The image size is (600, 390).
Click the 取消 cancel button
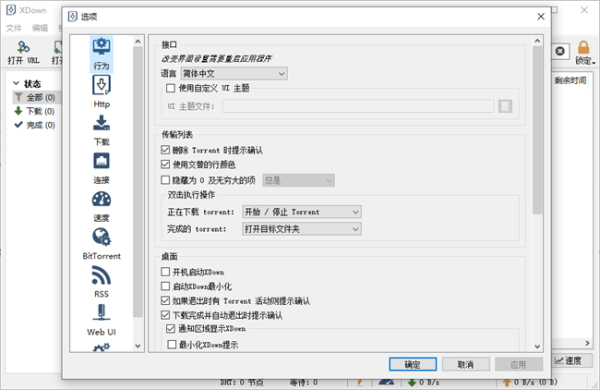[x=466, y=364]
